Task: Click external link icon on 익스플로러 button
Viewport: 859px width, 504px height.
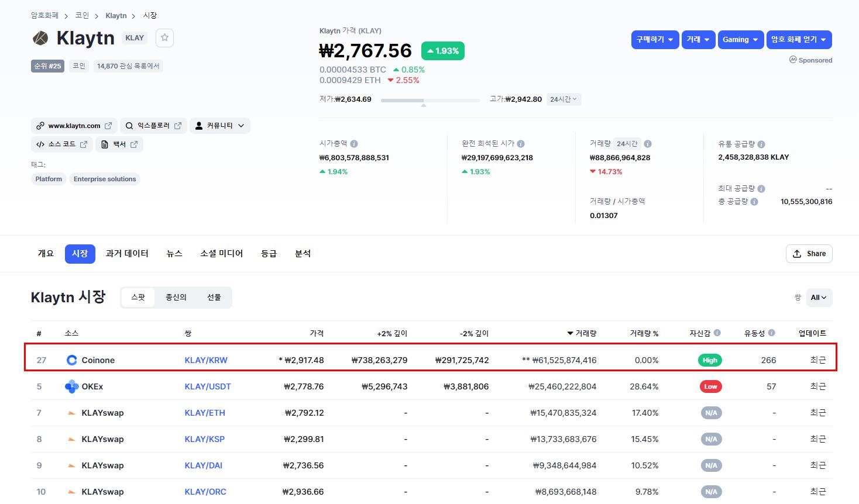Action: click(x=178, y=126)
